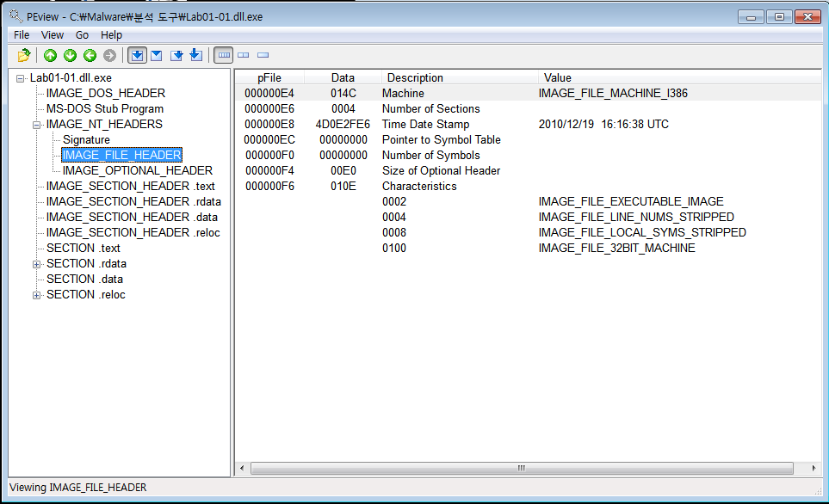Click the green down arrow button
The width and height of the screenshot is (829, 504).
coord(70,55)
